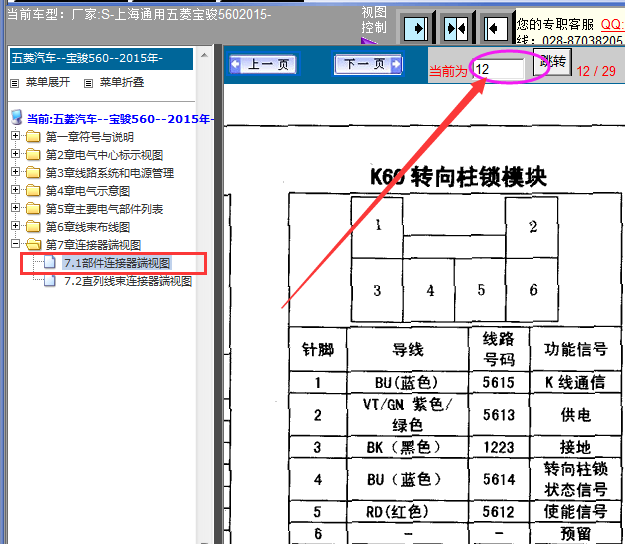
Task: Select 第7章连接器端视图 tree item
Action: click(x=93, y=245)
